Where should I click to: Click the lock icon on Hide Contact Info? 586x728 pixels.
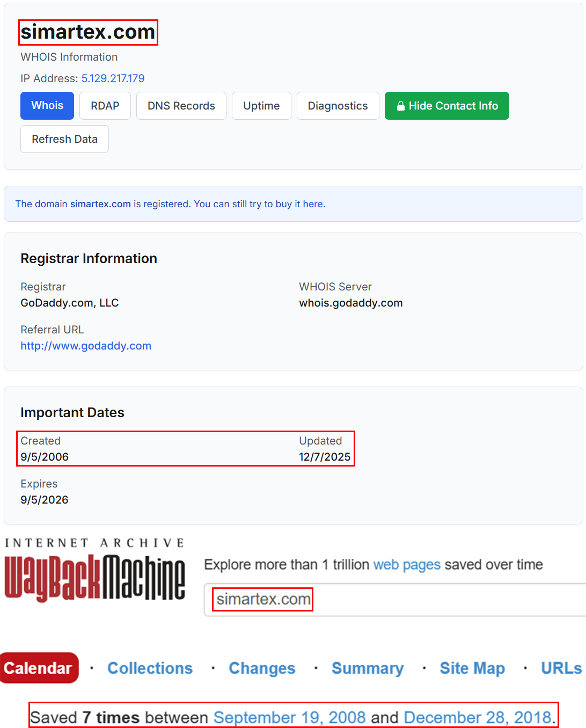pyautogui.click(x=400, y=106)
